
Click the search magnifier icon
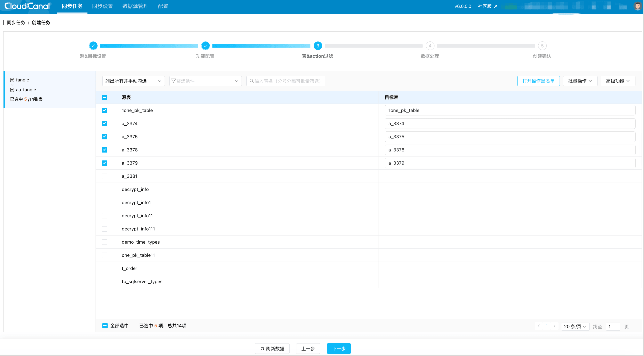pyautogui.click(x=252, y=81)
